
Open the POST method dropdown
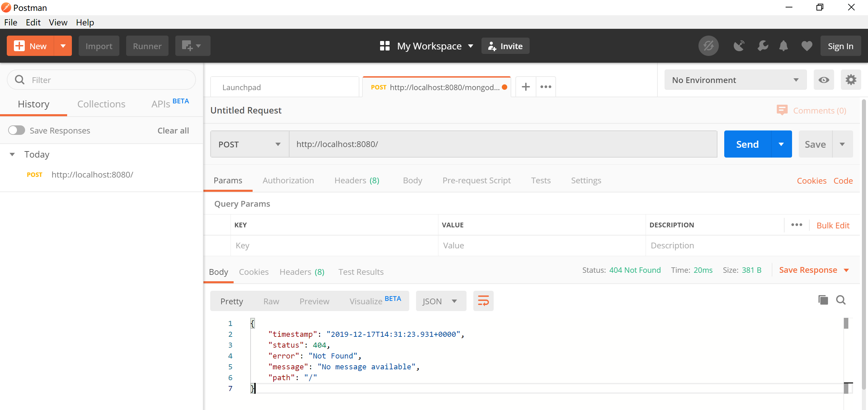250,144
